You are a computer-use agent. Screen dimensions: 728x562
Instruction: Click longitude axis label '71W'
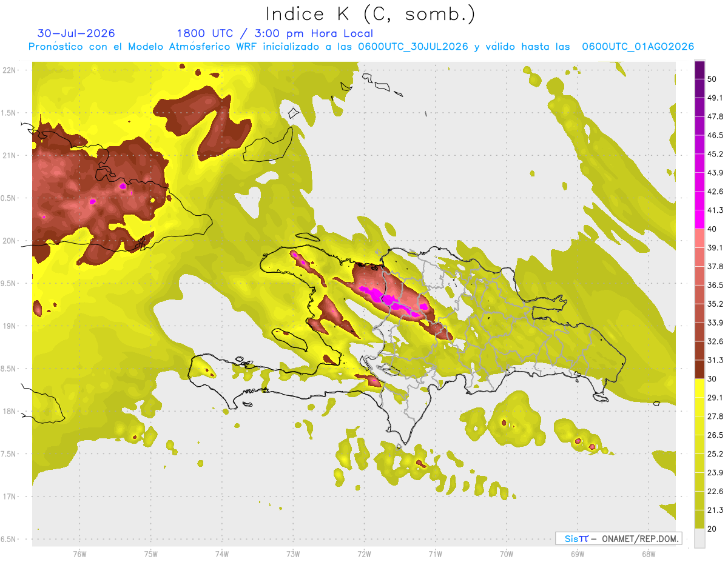435,555
